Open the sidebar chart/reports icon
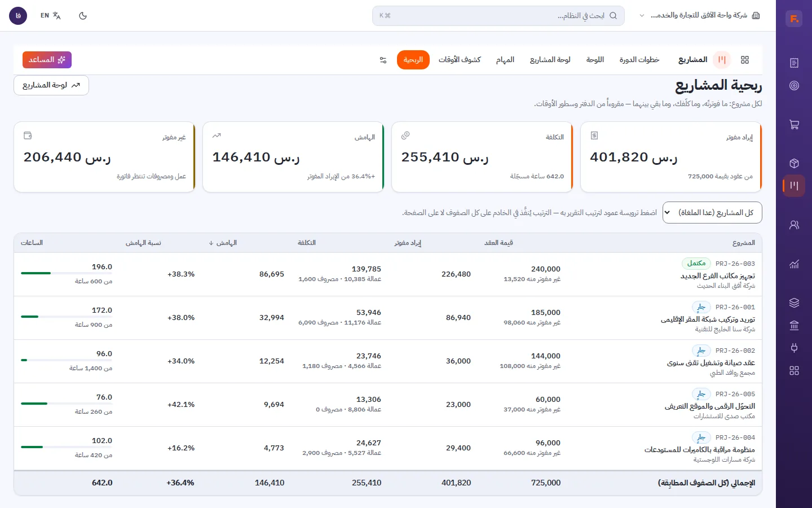 (794, 264)
